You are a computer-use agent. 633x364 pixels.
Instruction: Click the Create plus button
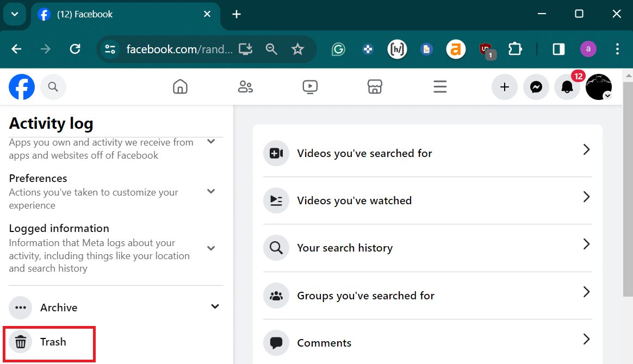(504, 87)
